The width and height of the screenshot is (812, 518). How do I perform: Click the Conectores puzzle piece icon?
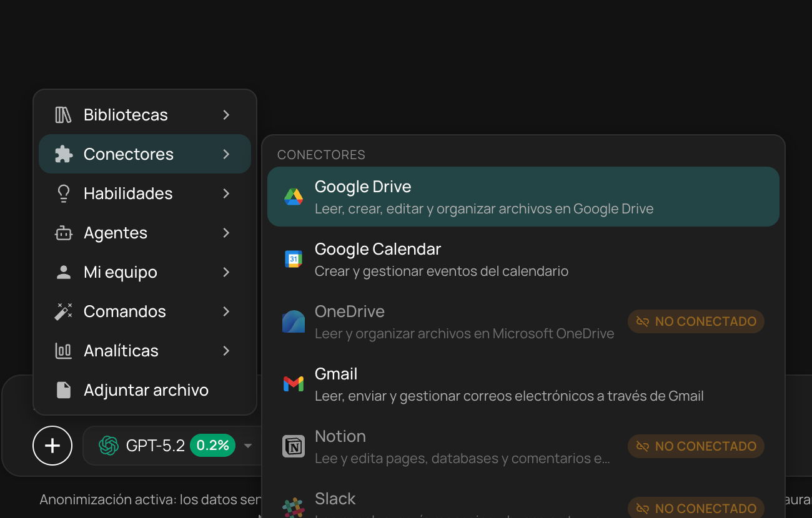[64, 154]
